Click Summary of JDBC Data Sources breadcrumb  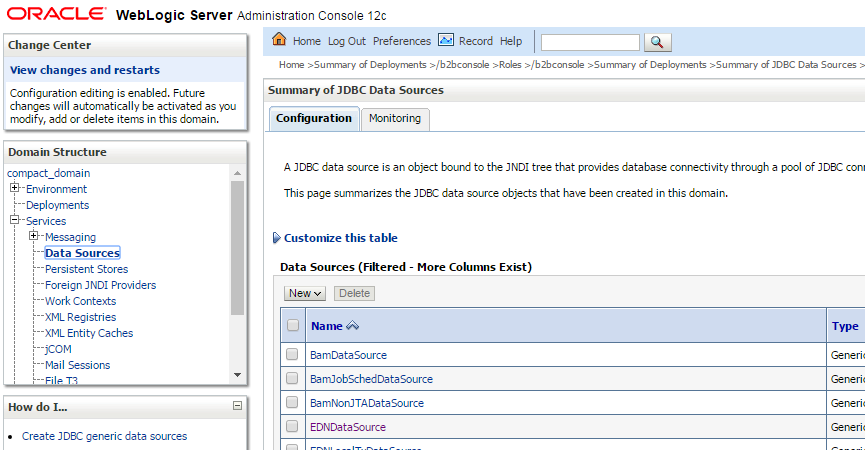[x=786, y=65]
